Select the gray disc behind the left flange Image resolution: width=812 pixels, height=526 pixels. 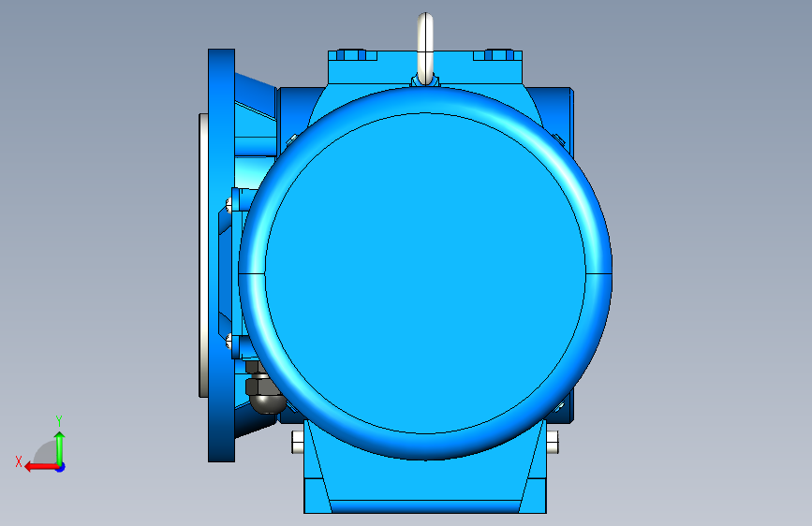(x=203, y=256)
